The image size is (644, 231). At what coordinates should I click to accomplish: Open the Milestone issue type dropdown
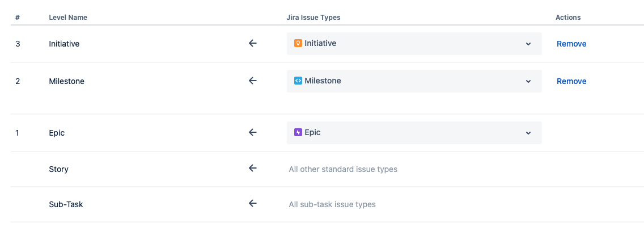click(414, 81)
